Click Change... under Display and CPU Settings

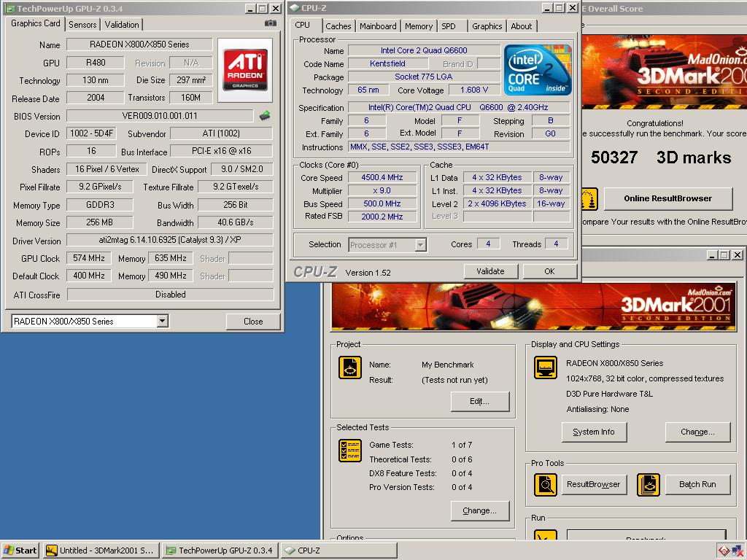coord(697,432)
